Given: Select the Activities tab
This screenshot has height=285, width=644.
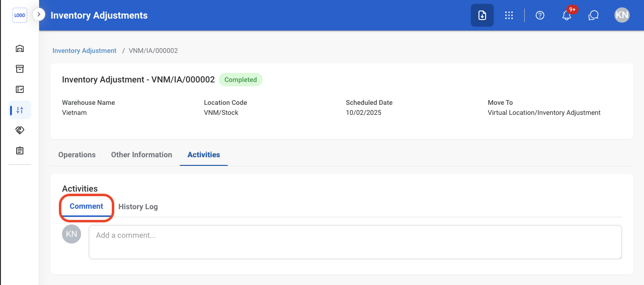Looking at the screenshot, I should (204, 155).
